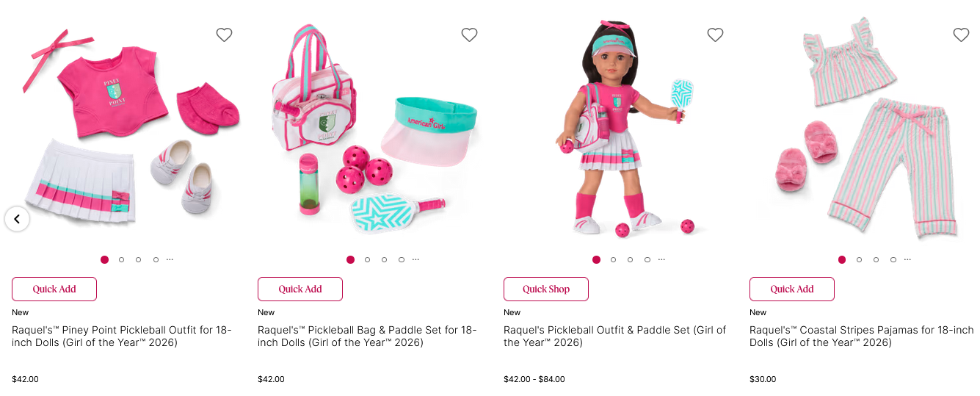Click the Piney Point pink outfit product image
980x396 pixels.
coord(125,132)
